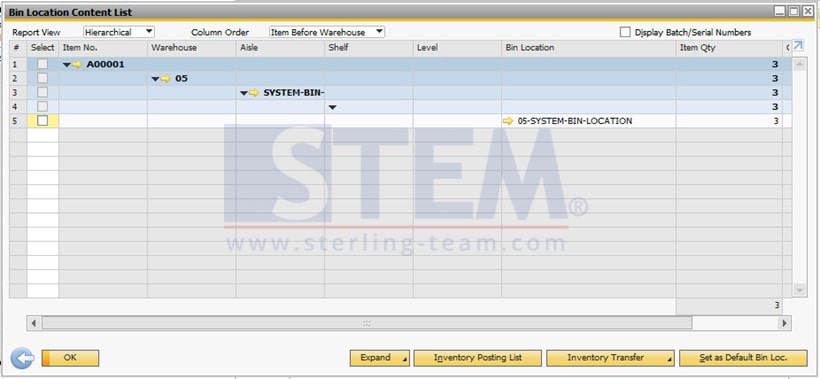Close the Bin Location Content List window
This screenshot has width=820, height=379.
pyautogui.click(x=807, y=11)
